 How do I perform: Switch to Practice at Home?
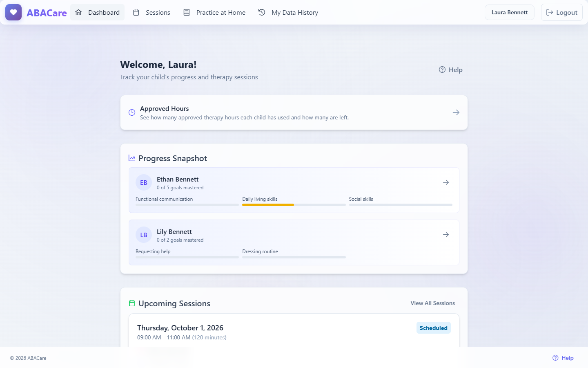coord(214,12)
